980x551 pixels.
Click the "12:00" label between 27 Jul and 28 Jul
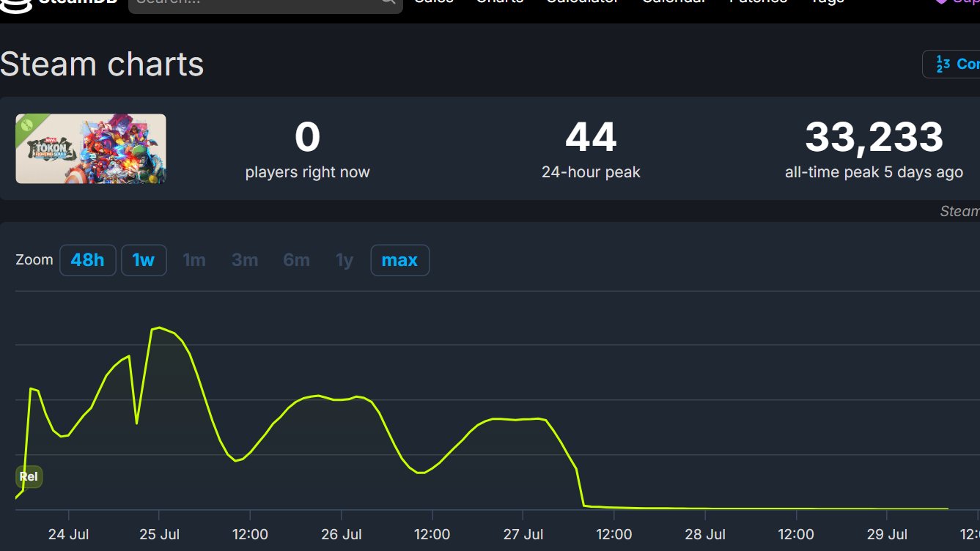(x=614, y=534)
